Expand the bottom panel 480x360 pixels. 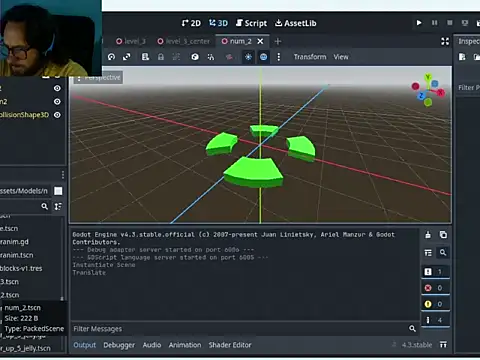(443, 345)
